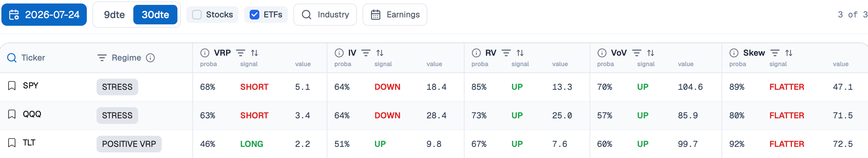Bookmark the SPY ticker row
The width and height of the screenshot is (868, 158).
12,86
